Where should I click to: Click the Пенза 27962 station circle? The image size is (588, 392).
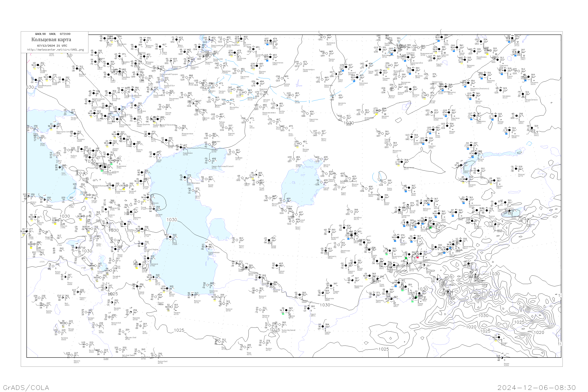pyautogui.click(x=160, y=47)
